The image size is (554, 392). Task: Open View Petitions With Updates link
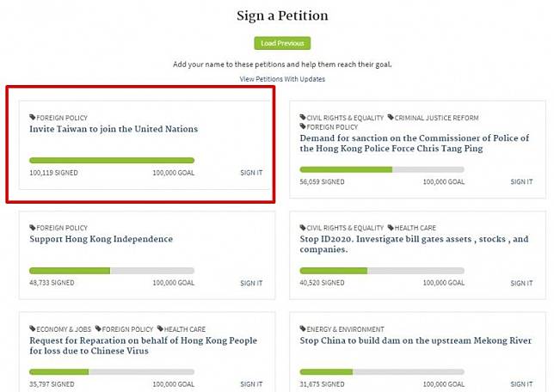click(x=282, y=79)
